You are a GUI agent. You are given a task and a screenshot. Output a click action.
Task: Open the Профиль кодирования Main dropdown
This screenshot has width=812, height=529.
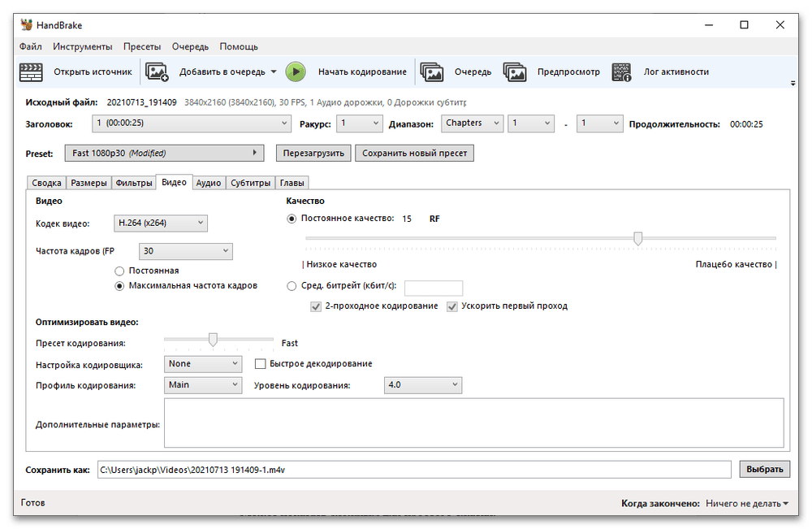pyautogui.click(x=203, y=385)
